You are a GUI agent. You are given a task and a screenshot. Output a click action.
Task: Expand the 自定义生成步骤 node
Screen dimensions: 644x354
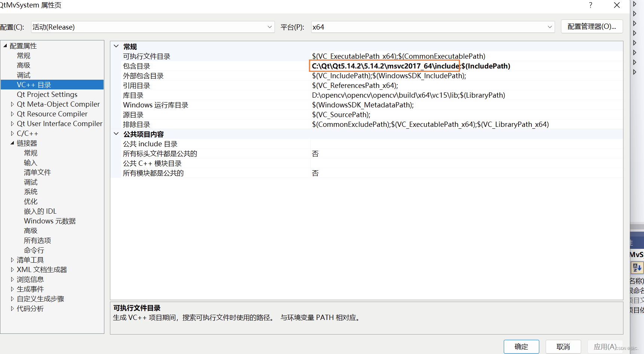[x=12, y=299]
